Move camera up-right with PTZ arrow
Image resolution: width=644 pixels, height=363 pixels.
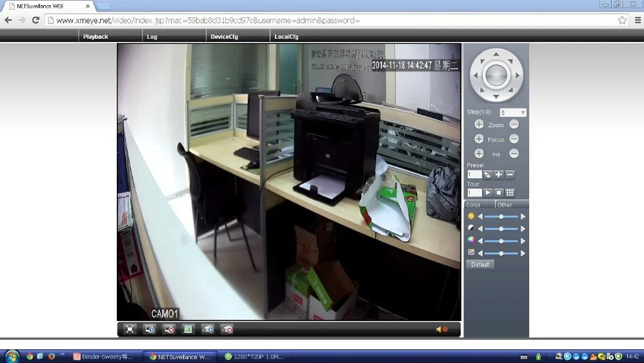(x=510, y=61)
